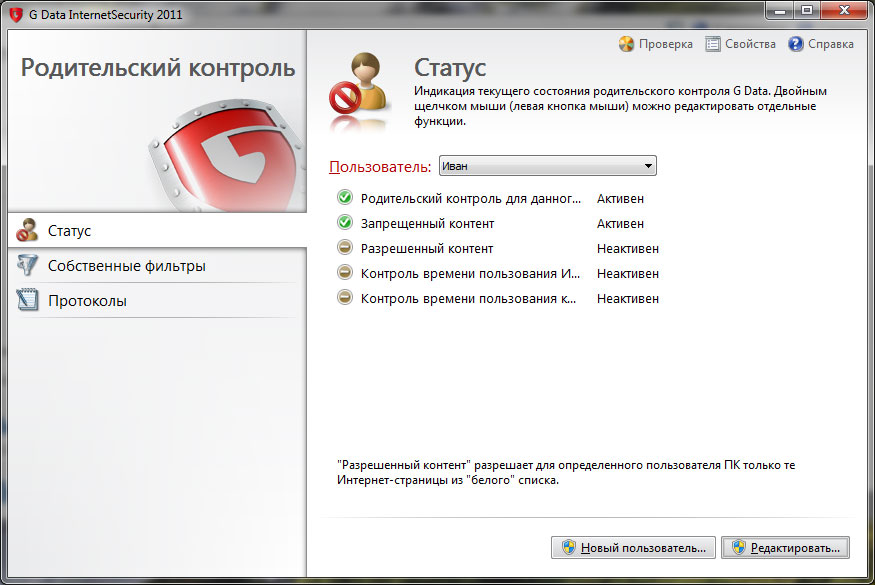Switch to the Протоколы section

point(157,300)
